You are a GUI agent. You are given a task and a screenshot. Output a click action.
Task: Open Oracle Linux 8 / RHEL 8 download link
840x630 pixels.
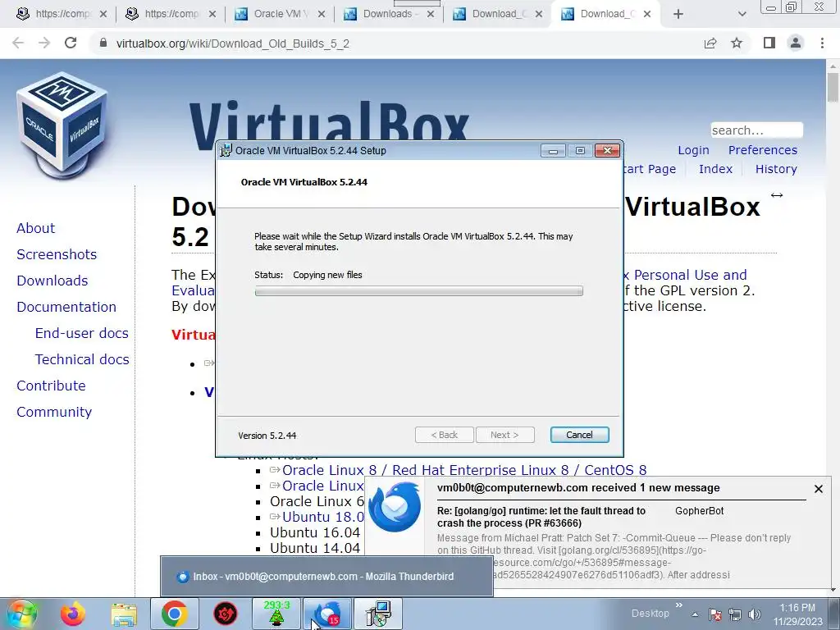464,470
